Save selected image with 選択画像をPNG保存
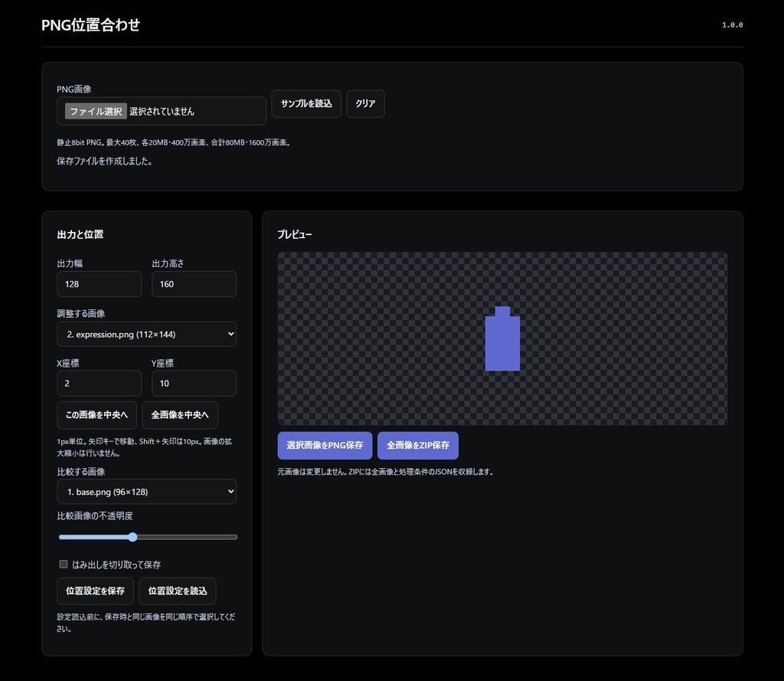 [325, 445]
